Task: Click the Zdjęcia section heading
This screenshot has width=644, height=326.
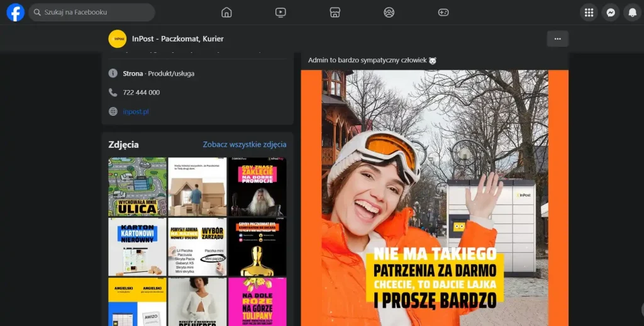Action: 124,145
